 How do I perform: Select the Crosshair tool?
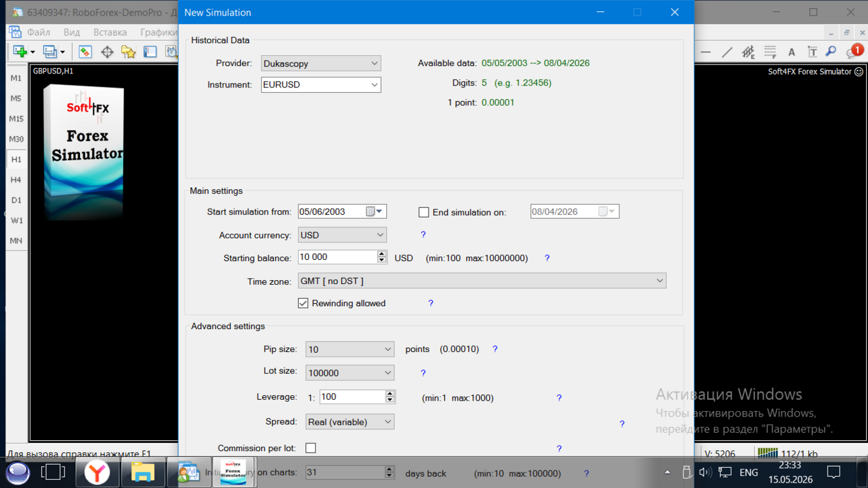tap(107, 52)
